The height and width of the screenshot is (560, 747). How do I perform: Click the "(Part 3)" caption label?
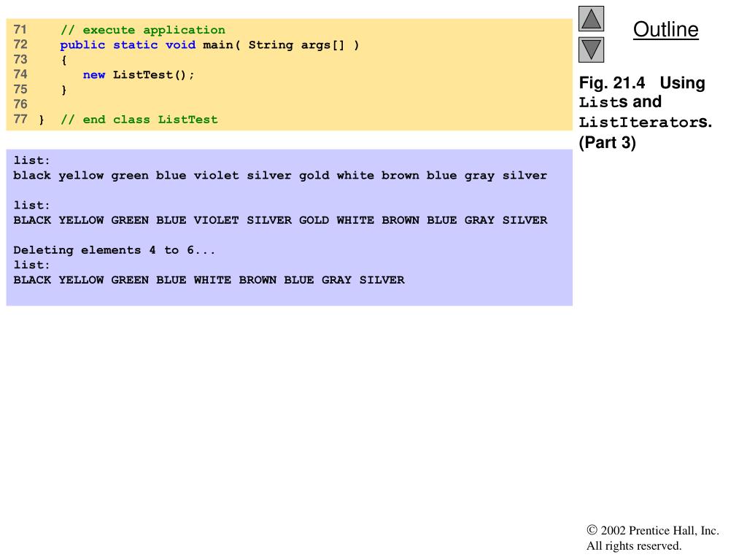(x=608, y=143)
